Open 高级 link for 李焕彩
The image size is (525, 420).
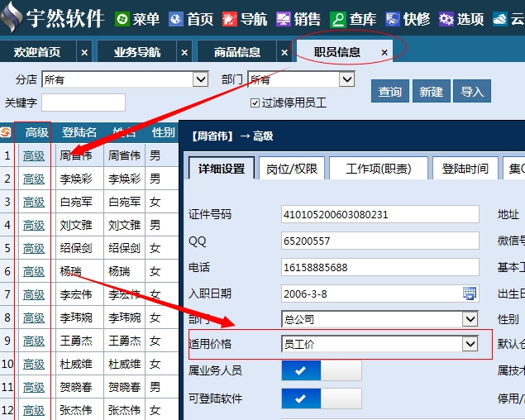point(34,179)
